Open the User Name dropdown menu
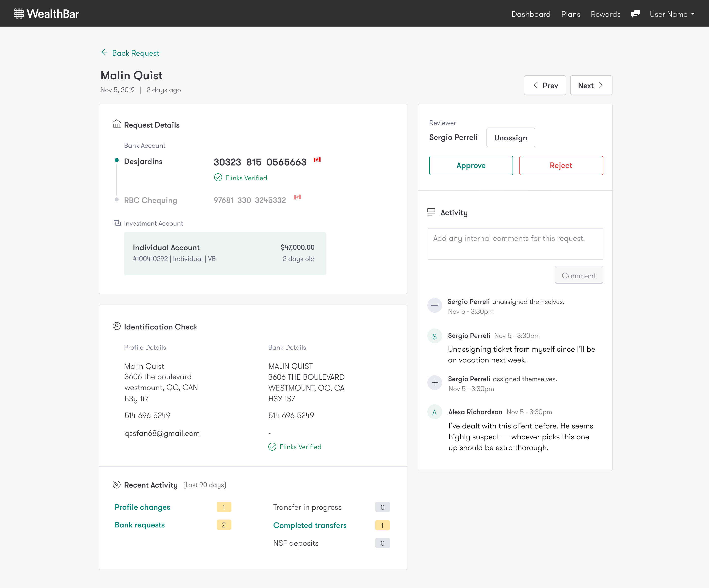Screen dimensions: 709x588 (672, 14)
